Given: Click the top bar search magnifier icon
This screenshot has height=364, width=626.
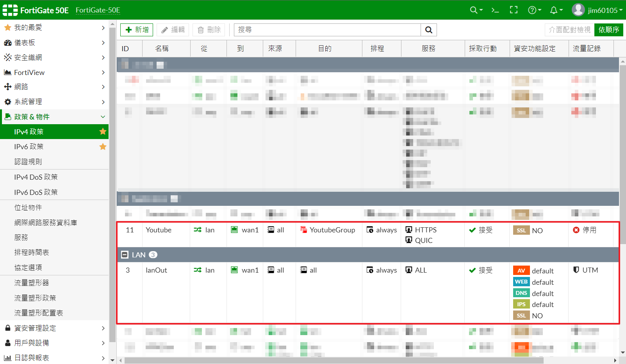Looking at the screenshot, I should [x=474, y=10].
